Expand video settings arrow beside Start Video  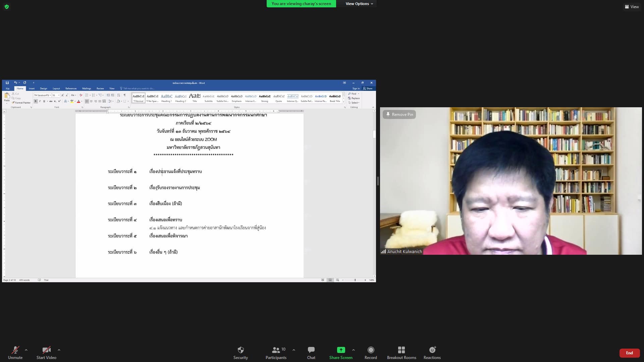tap(59, 350)
